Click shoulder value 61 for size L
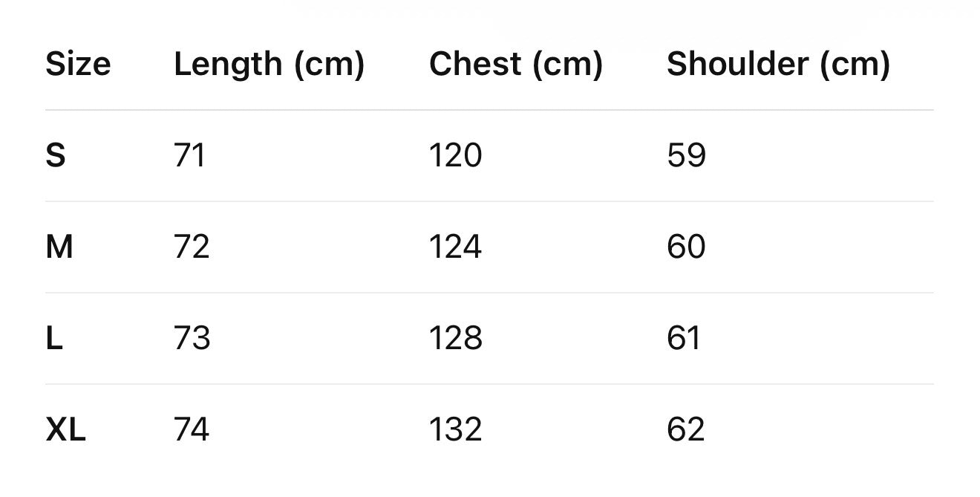 coord(684,339)
